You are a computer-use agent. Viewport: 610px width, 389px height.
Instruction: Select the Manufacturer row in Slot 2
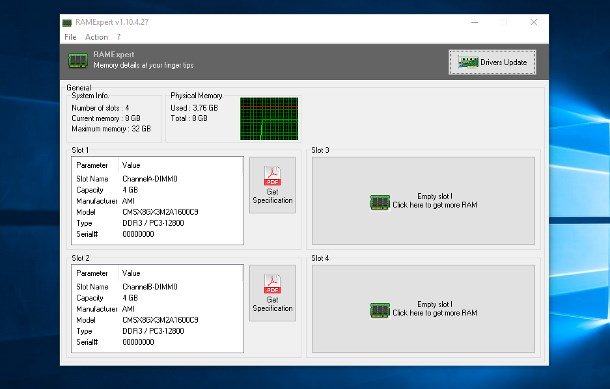coord(157,309)
